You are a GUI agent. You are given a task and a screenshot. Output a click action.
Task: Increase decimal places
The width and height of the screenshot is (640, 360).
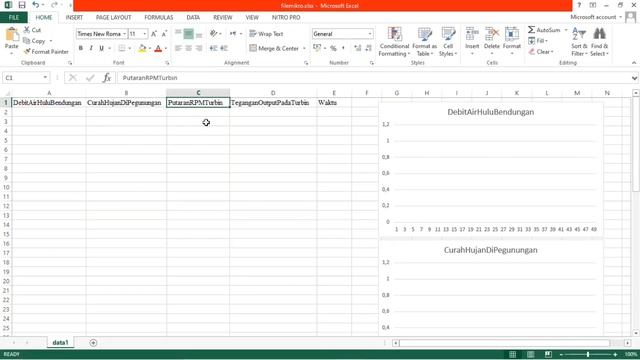click(x=358, y=48)
